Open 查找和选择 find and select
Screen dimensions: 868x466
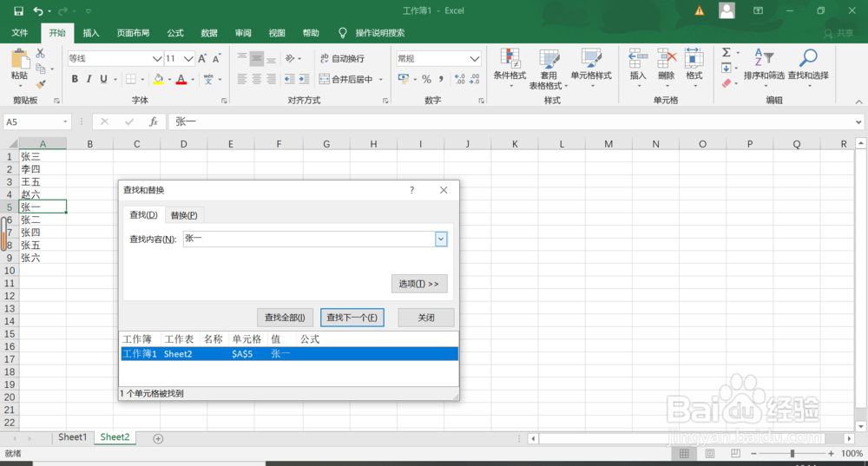(x=808, y=67)
